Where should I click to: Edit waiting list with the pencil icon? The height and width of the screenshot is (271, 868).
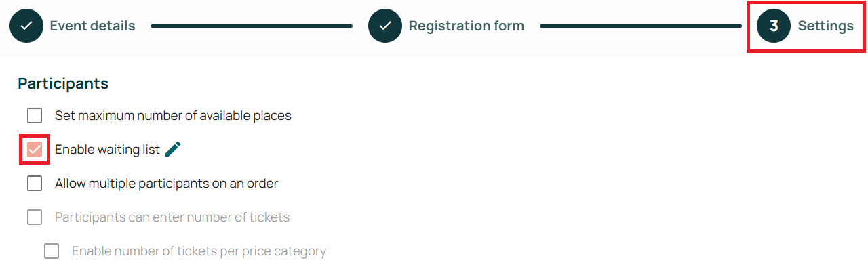click(174, 149)
